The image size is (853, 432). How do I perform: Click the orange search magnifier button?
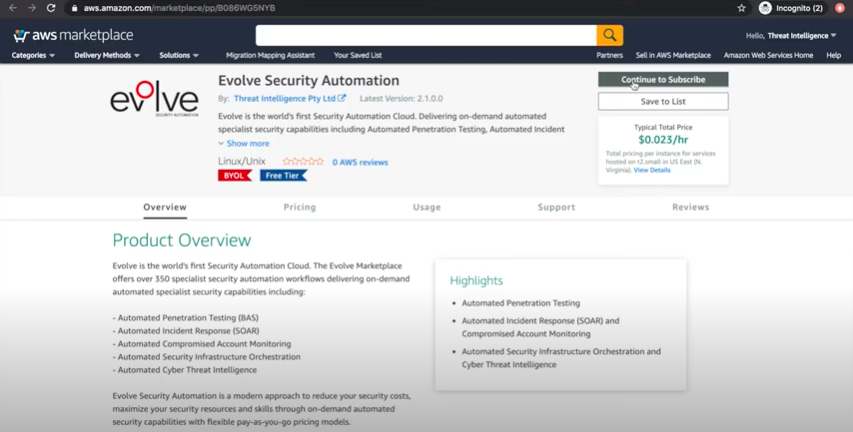coord(610,35)
